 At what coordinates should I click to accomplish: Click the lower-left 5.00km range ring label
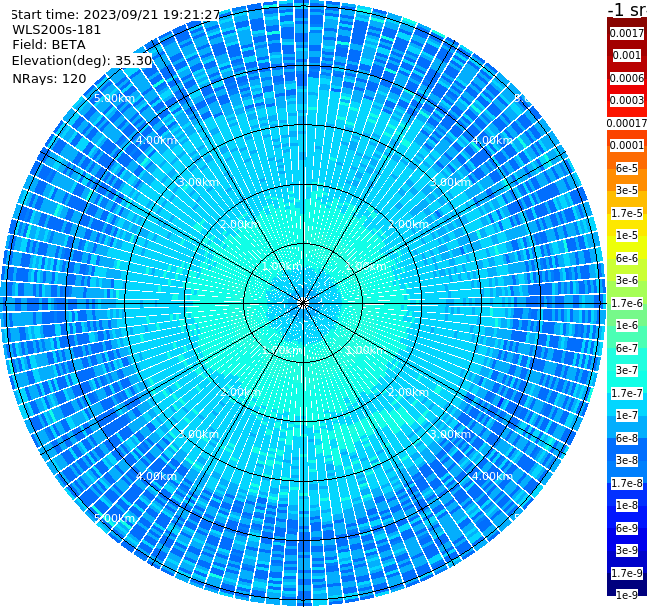(114, 518)
